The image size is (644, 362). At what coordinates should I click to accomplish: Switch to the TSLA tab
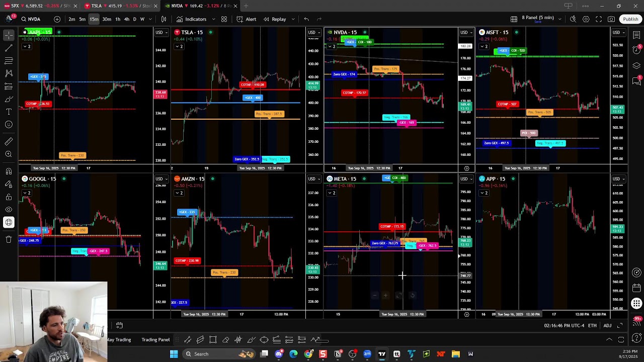(x=121, y=6)
